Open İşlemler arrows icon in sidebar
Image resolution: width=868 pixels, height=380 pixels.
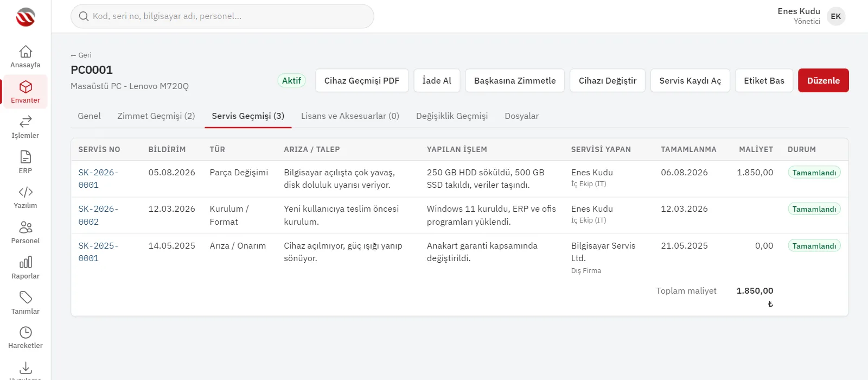coord(25,122)
